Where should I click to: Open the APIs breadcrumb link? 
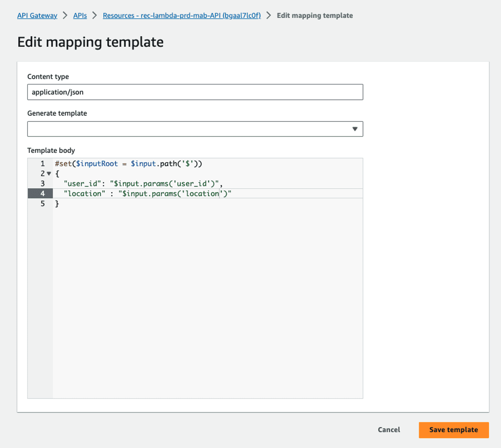tap(80, 15)
